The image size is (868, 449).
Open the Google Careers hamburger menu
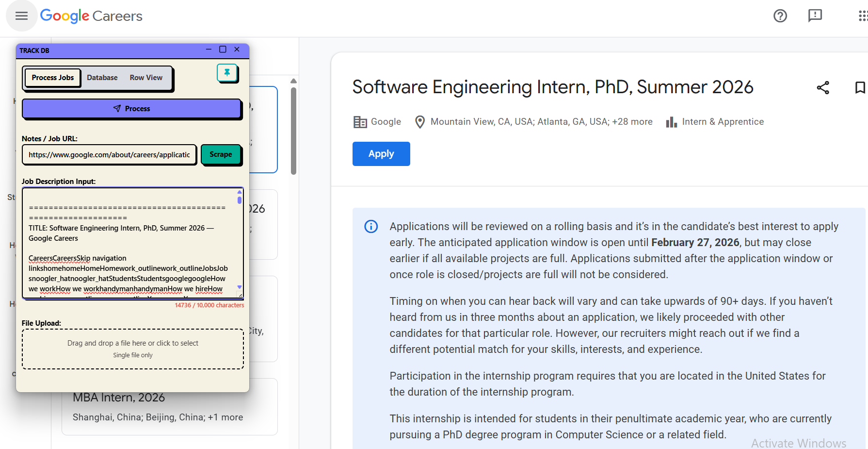tap(21, 16)
